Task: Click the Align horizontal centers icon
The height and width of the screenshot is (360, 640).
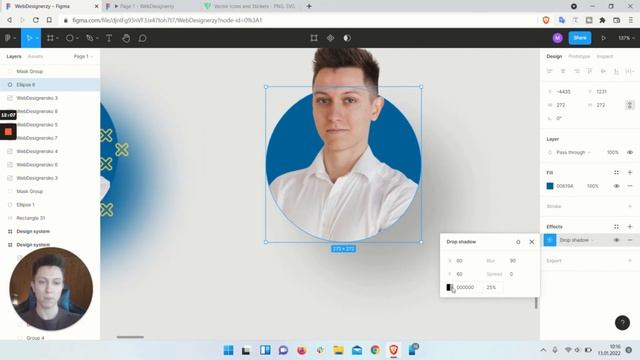Action: [x=563, y=71]
